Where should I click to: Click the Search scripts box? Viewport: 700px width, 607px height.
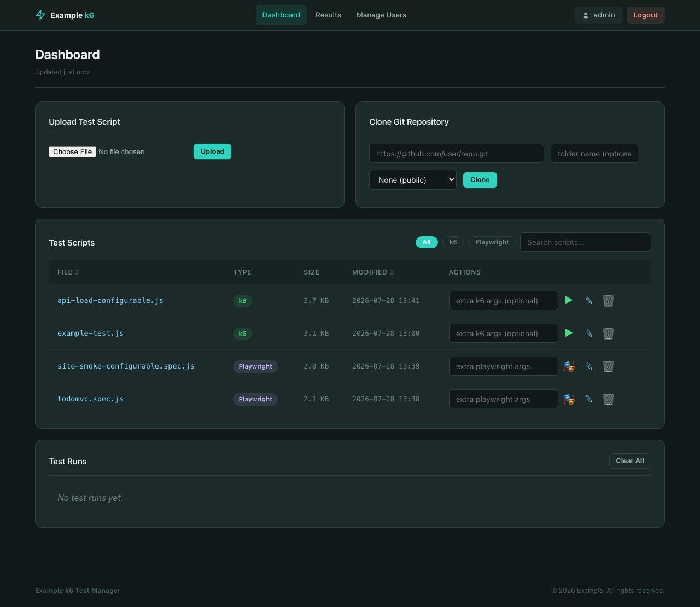[x=586, y=242]
